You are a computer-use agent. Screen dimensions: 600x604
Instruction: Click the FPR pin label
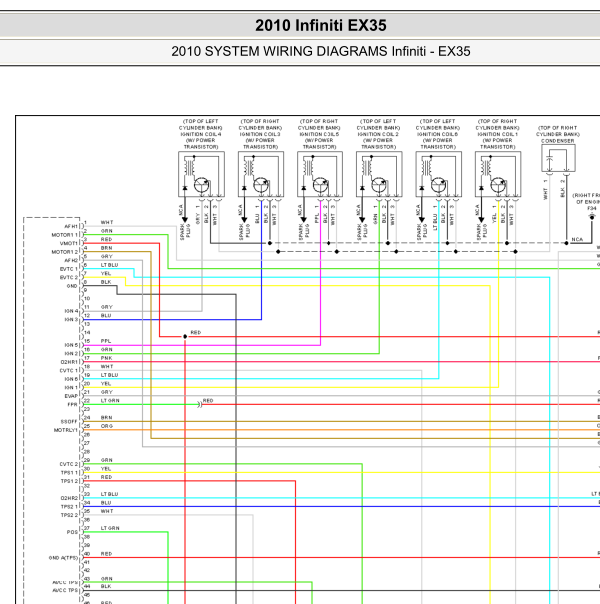pyautogui.click(x=72, y=404)
